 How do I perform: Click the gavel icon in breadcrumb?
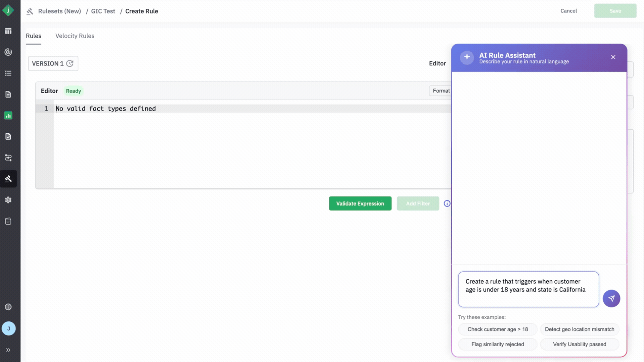30,11
